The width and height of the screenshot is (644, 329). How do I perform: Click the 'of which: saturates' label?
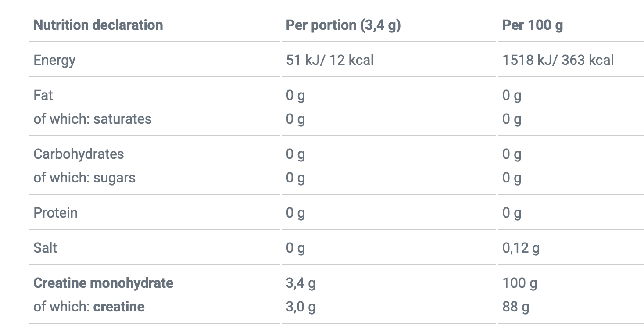[92, 119]
